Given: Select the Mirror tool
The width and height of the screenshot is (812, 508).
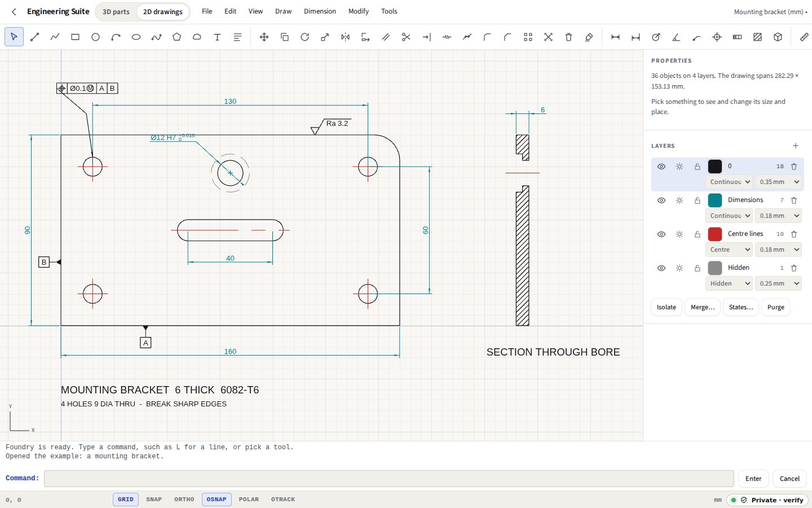Looking at the screenshot, I should [x=345, y=37].
